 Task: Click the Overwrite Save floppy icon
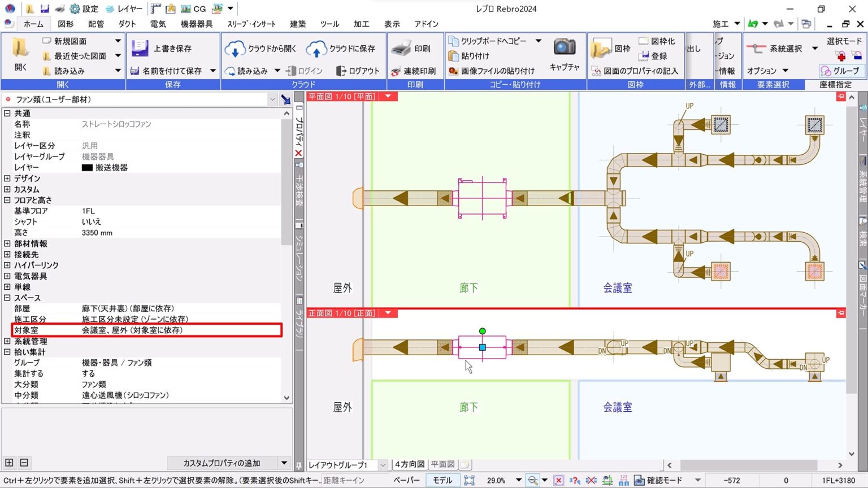point(140,49)
